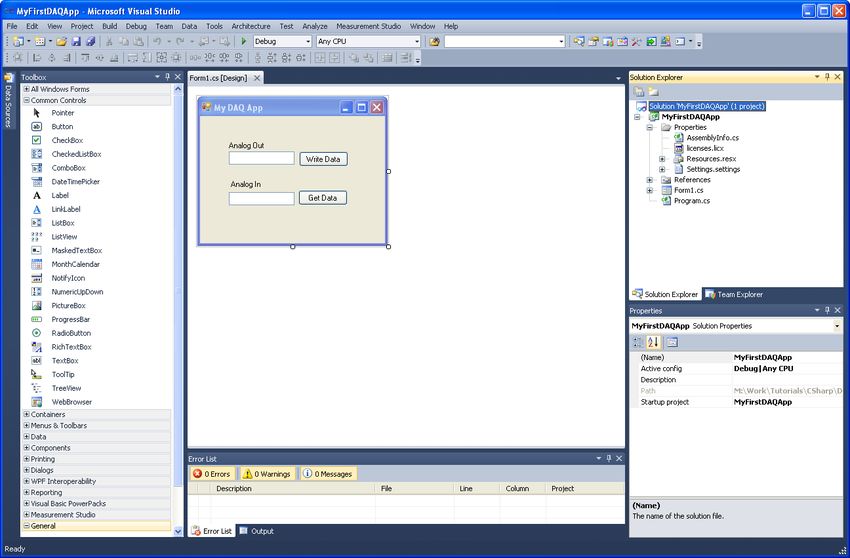This screenshot has width=850, height=558.
Task: Expand the References node in Solution Explorer
Action: pos(649,180)
